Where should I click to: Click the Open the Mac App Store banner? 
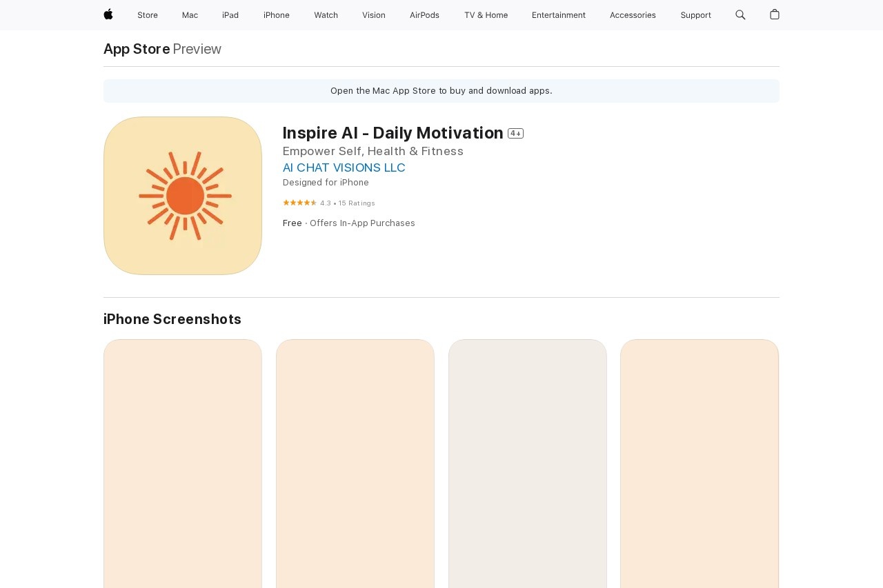441,91
